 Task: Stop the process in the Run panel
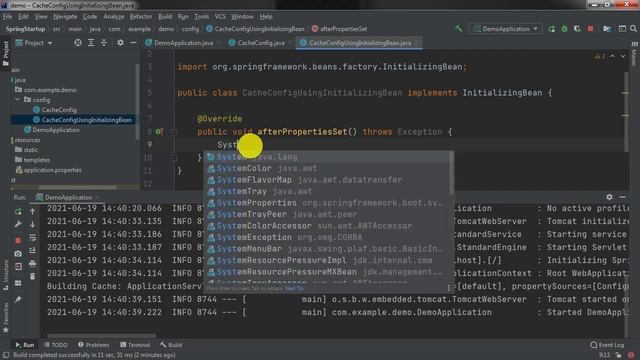18,240
